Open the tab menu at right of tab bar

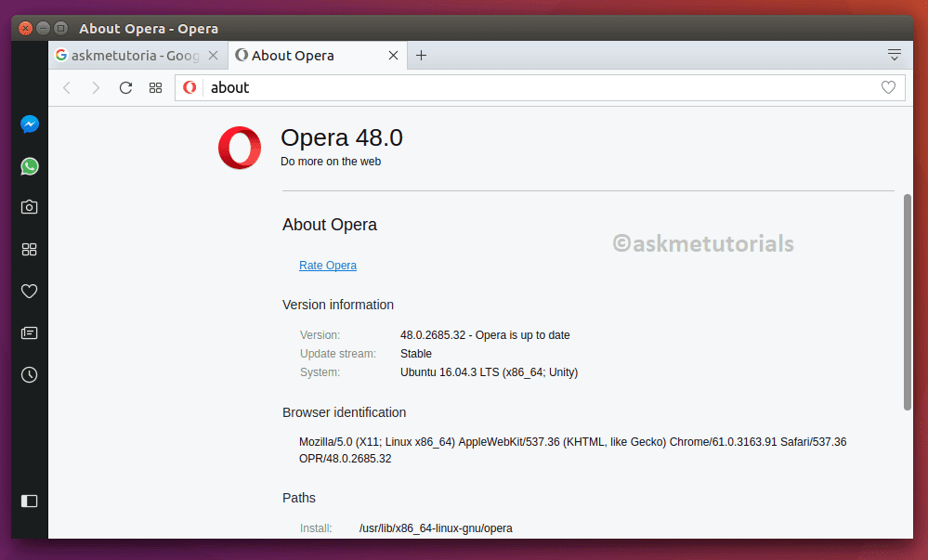(x=895, y=55)
